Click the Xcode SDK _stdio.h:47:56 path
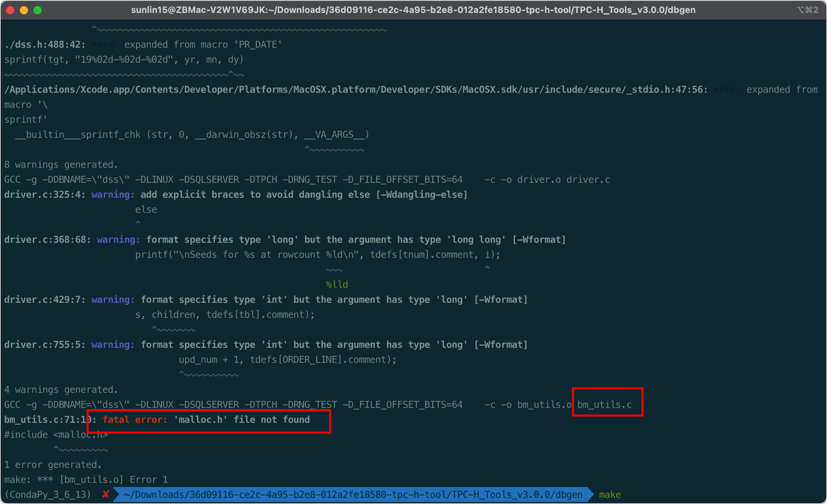 (x=356, y=89)
